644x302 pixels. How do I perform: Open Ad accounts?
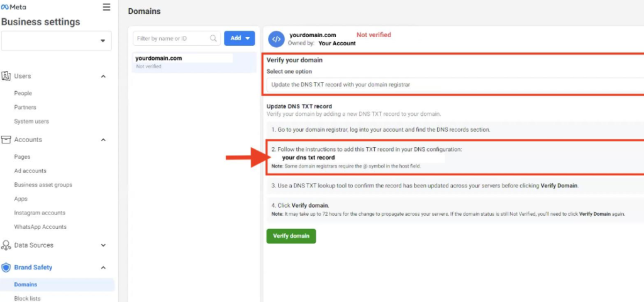pos(30,171)
